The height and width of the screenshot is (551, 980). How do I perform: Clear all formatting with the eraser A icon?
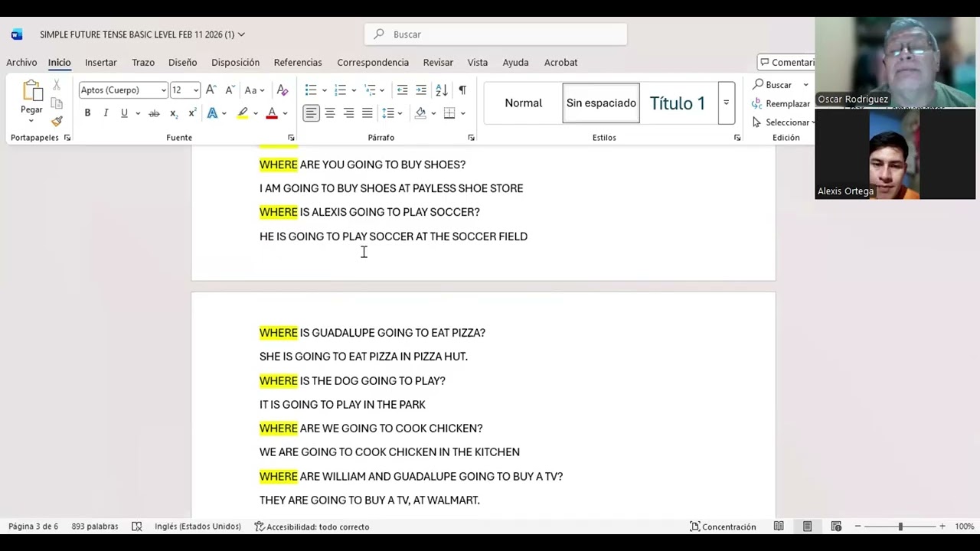pos(283,90)
